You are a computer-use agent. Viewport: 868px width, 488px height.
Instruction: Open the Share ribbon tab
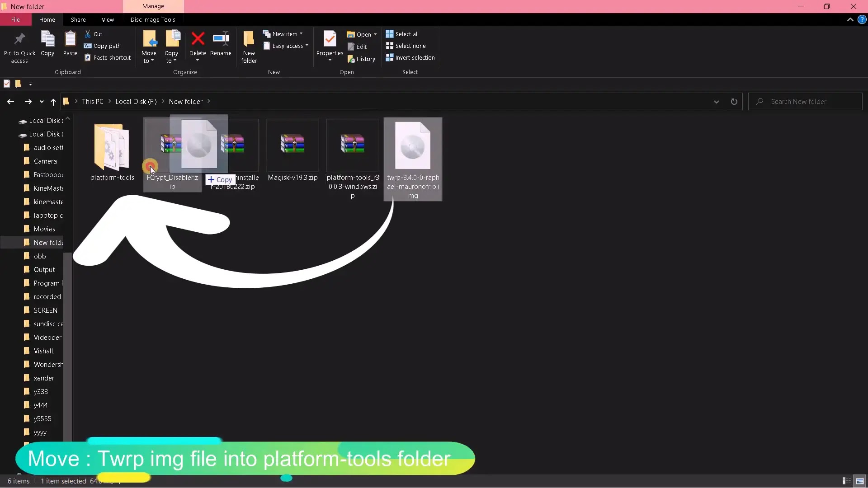pyautogui.click(x=78, y=19)
